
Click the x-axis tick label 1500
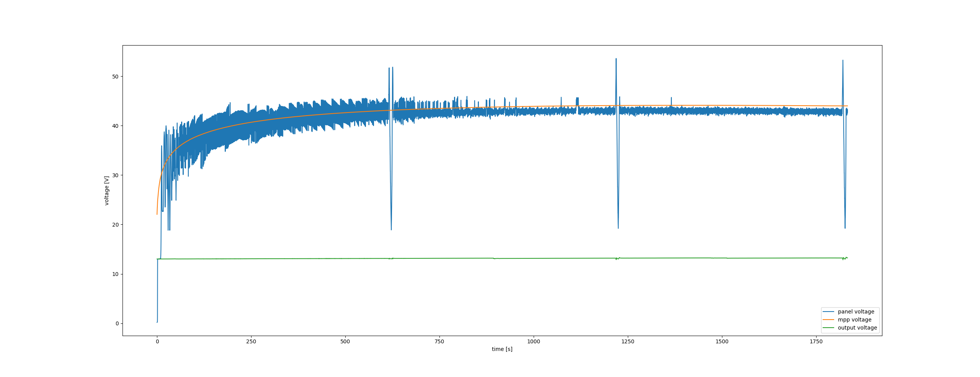pyautogui.click(x=722, y=341)
